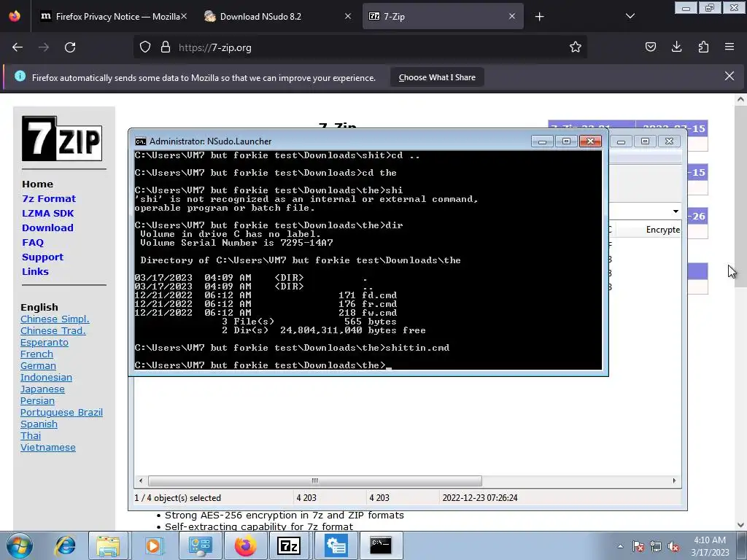Reload the 7-zip.org page
Screen dimensions: 747x560
click(70, 47)
